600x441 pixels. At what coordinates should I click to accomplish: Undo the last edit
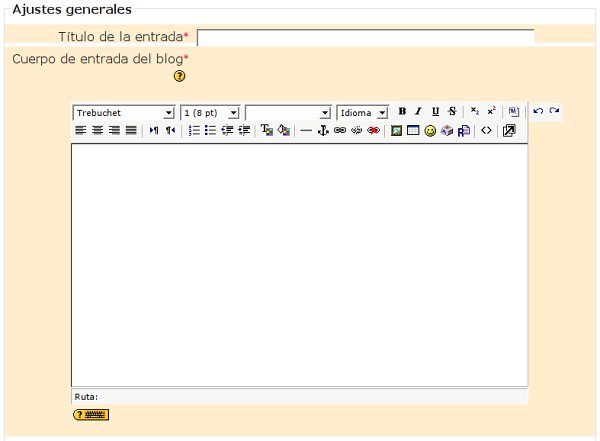tap(538, 111)
